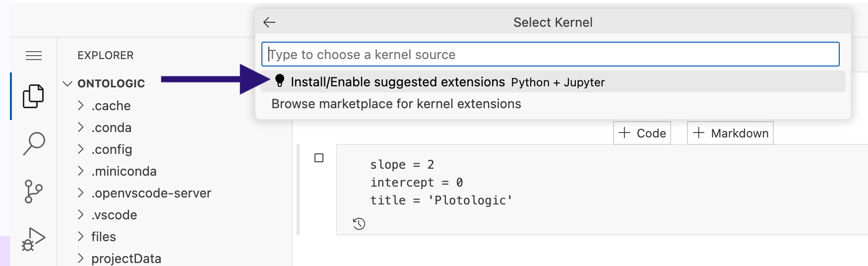Open the Search view icon

(x=34, y=144)
